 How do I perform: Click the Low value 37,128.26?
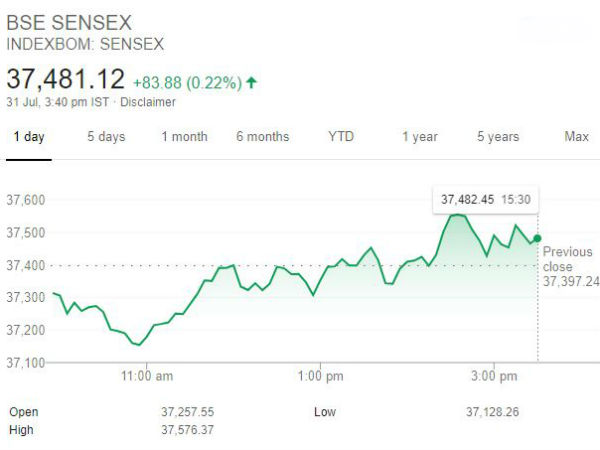tap(491, 412)
